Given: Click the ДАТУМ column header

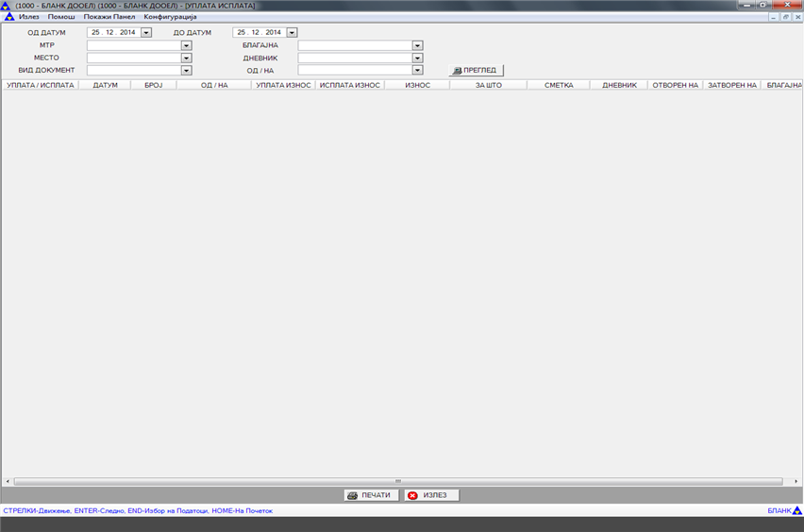Looking at the screenshot, I should pos(105,85).
